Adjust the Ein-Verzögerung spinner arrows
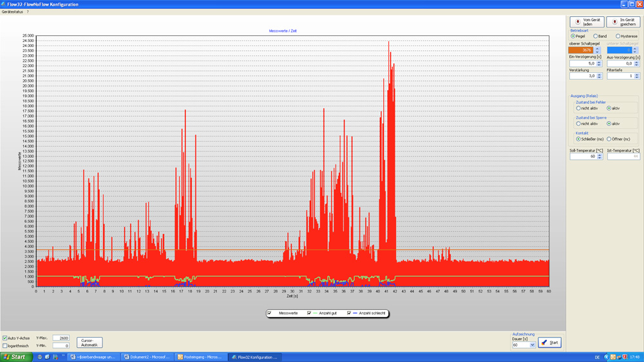This screenshot has height=362, width=644. pos(599,64)
